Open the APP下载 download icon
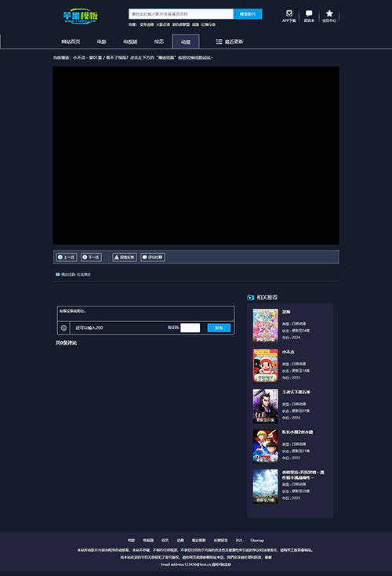 [289, 16]
